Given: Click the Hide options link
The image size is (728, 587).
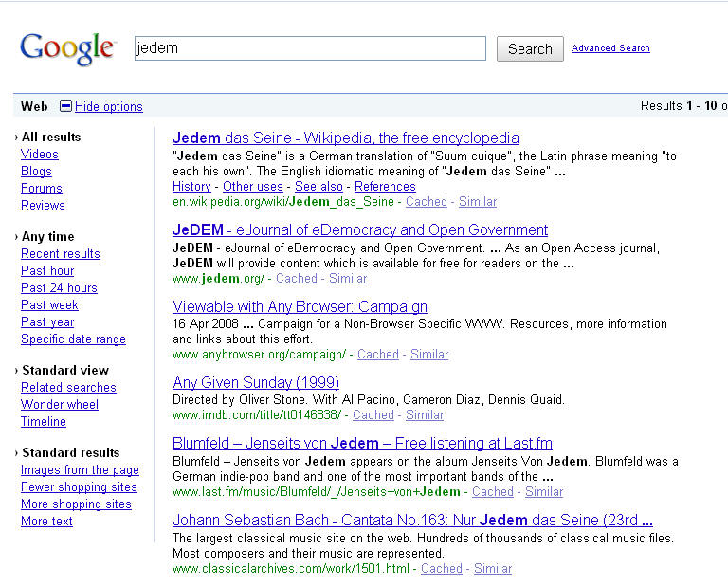Looking at the screenshot, I should click(x=109, y=106).
